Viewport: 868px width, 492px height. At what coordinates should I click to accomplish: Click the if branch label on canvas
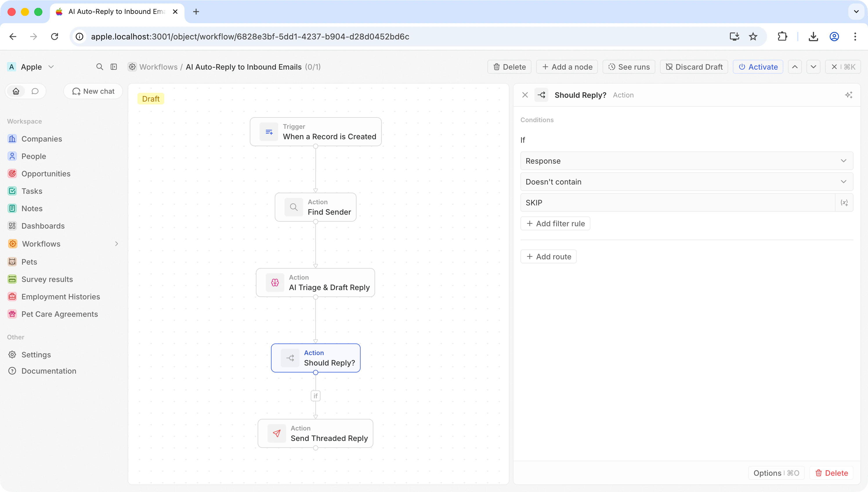(315, 396)
